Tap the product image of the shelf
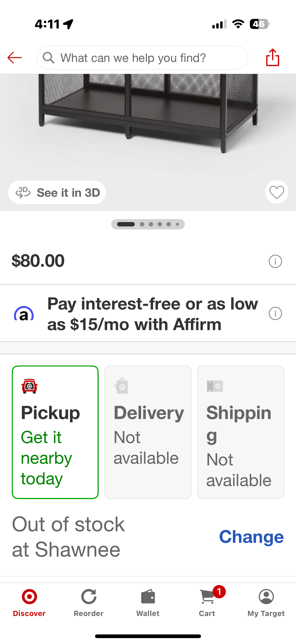This screenshot has width=296, height=644. pyautogui.click(x=148, y=120)
